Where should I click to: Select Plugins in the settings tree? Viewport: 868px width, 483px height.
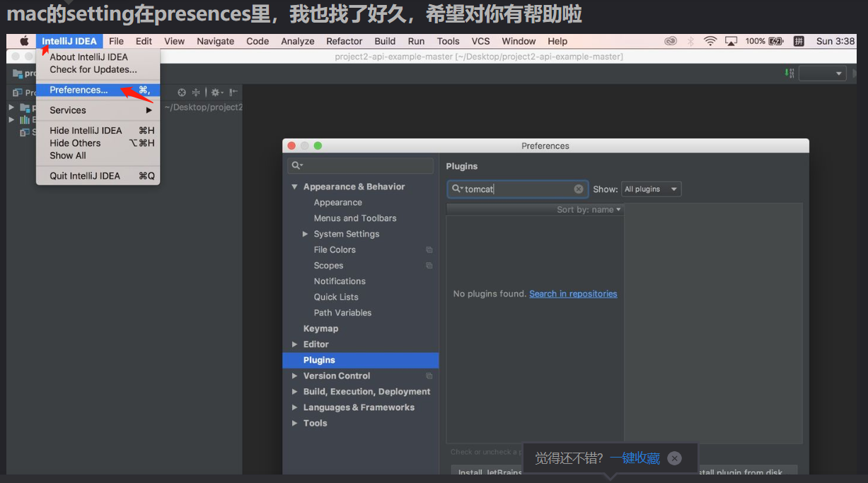pos(361,360)
